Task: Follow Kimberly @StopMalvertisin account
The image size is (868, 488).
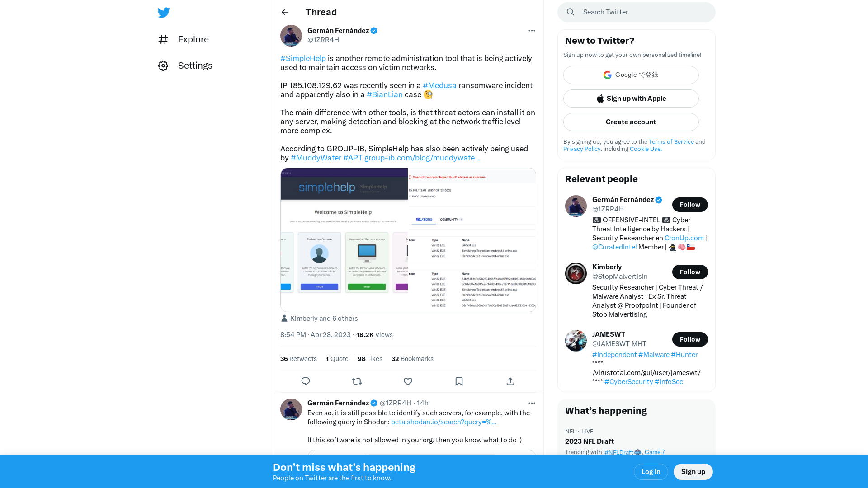Action: click(690, 272)
